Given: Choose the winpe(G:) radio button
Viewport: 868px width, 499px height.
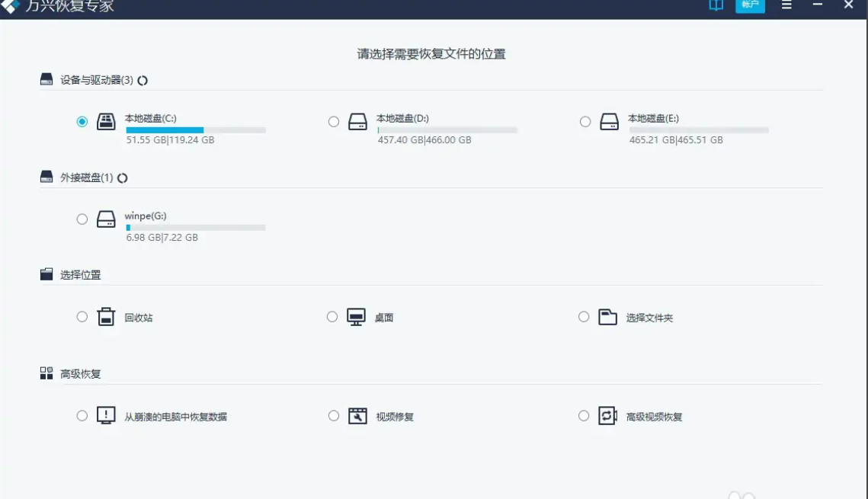Looking at the screenshot, I should pyautogui.click(x=82, y=219).
